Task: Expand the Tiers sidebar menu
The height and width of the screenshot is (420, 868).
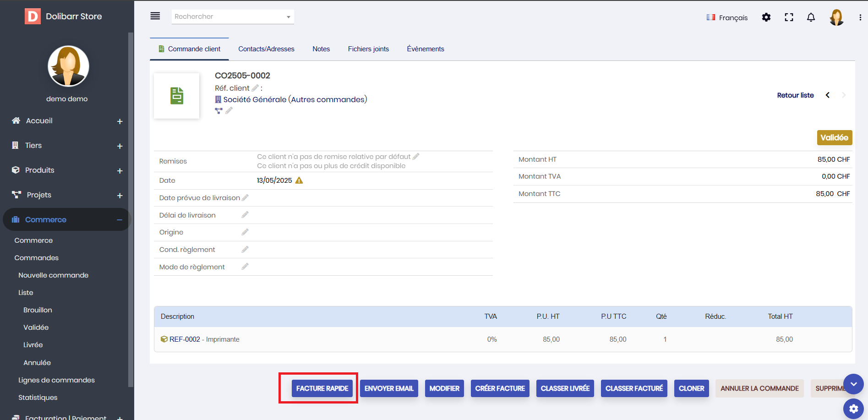Action: 120,146
